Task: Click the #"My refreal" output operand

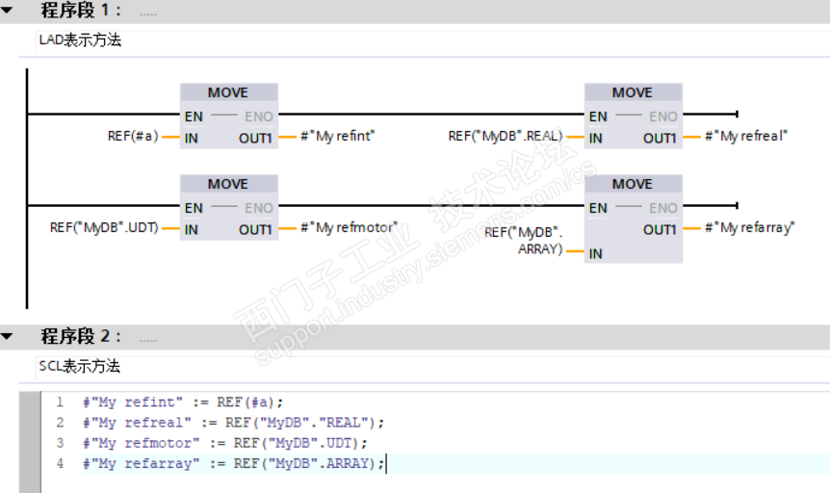Action: tap(746, 137)
